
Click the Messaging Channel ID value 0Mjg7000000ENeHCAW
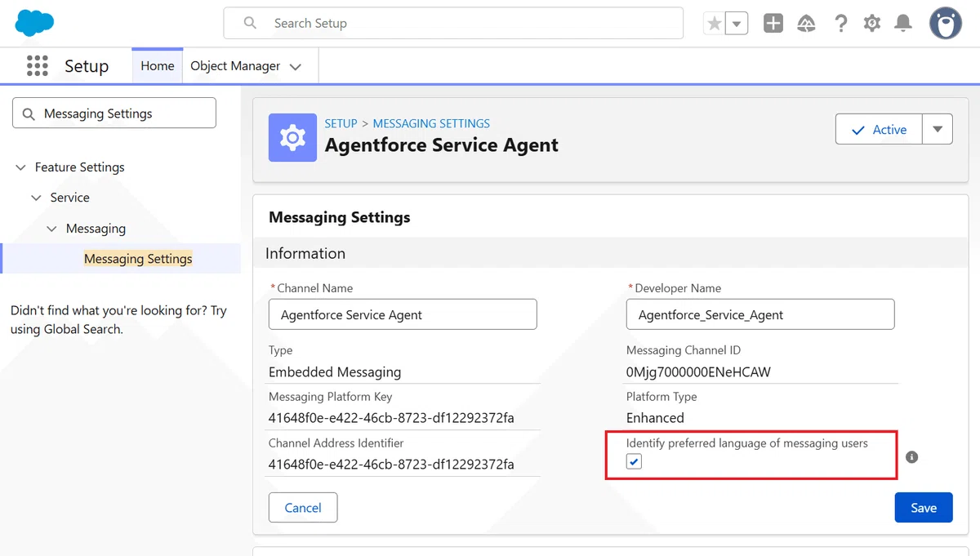coord(698,371)
